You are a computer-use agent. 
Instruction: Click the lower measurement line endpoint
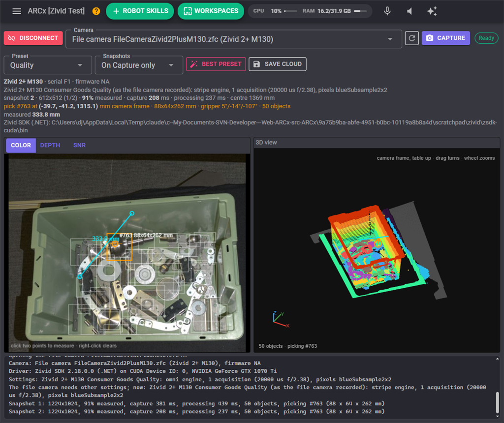(80, 277)
